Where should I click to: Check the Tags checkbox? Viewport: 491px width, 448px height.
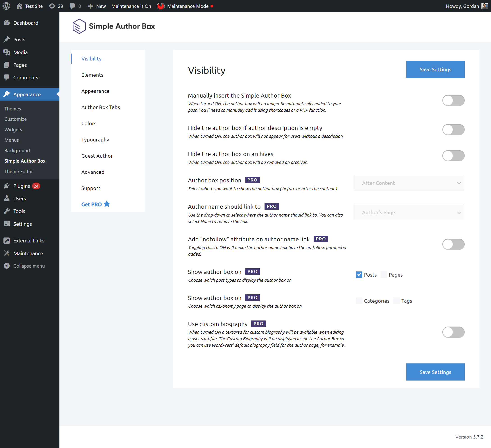tap(396, 300)
